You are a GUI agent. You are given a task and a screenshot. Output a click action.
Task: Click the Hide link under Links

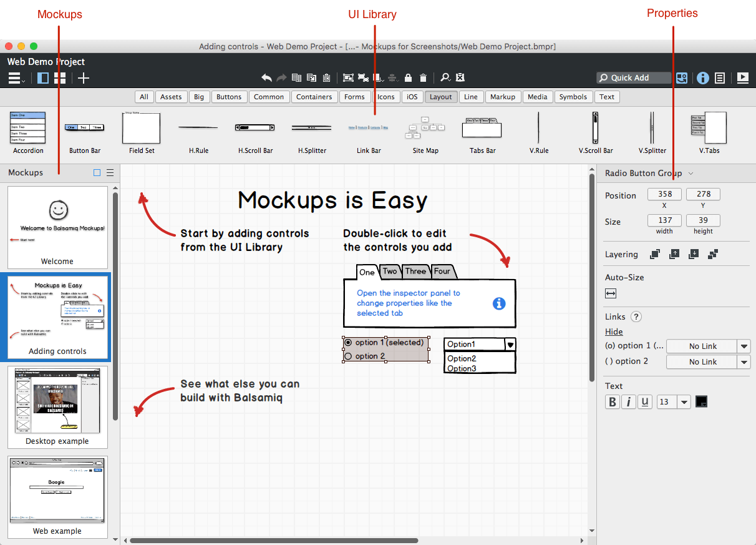pos(614,331)
